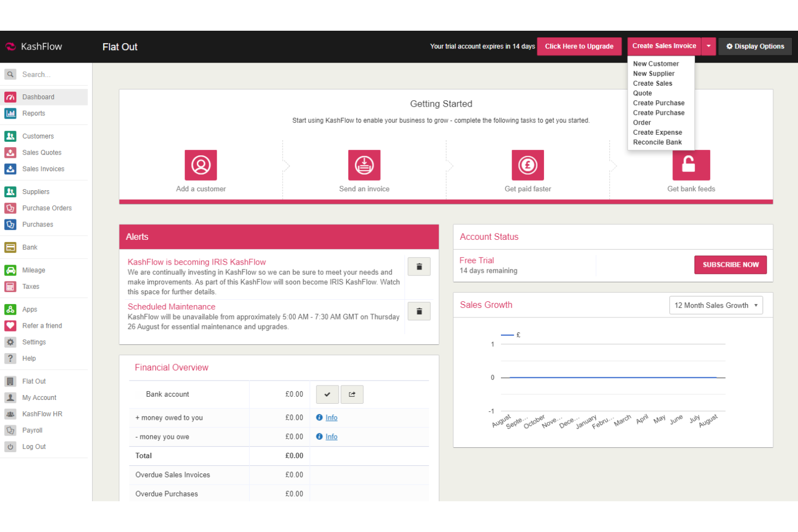This screenshot has height=532, width=798.
Task: Open the Scheduled Maintenance alert link
Action: pos(171,307)
